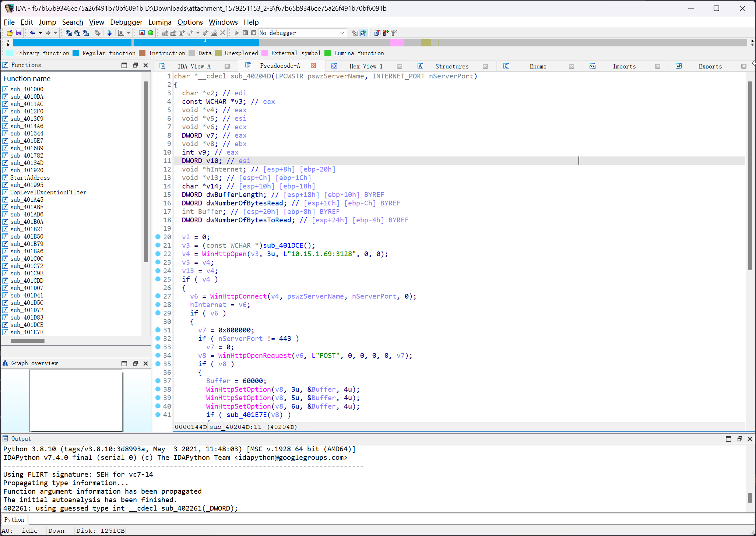The height and width of the screenshot is (536, 756).
Task: Click the Python command input field
Action: coord(391,519)
